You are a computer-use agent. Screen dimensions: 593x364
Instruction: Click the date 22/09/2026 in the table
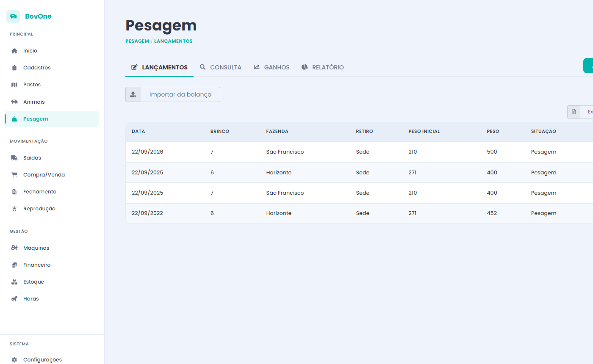[x=147, y=152]
